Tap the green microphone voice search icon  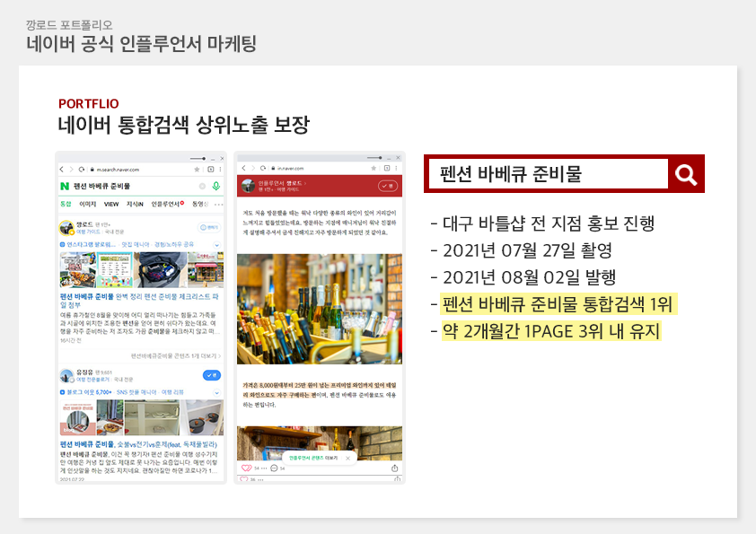(x=215, y=186)
